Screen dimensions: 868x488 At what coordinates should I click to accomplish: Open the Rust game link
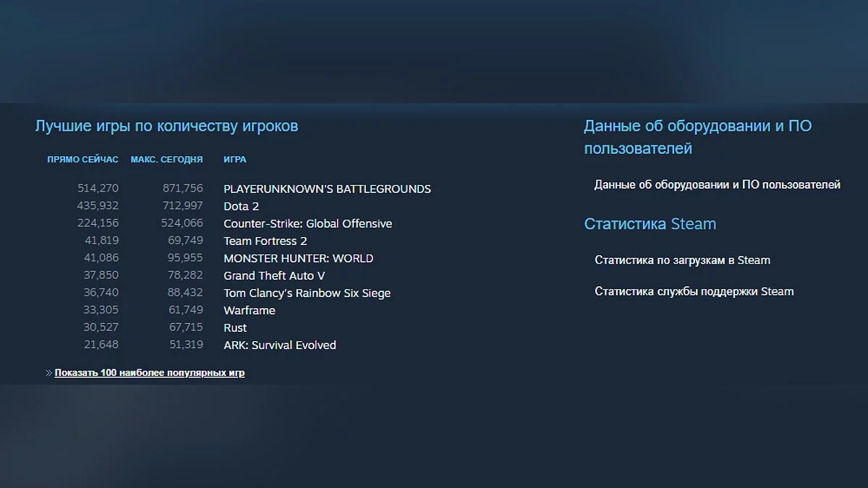[235, 328]
